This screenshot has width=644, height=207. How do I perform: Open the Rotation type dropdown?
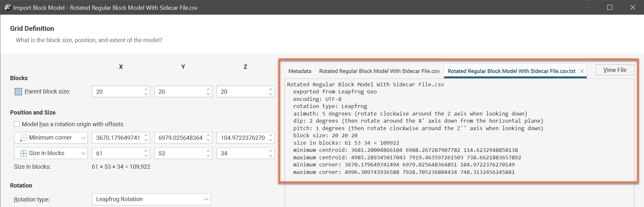pyautogui.click(x=206, y=199)
